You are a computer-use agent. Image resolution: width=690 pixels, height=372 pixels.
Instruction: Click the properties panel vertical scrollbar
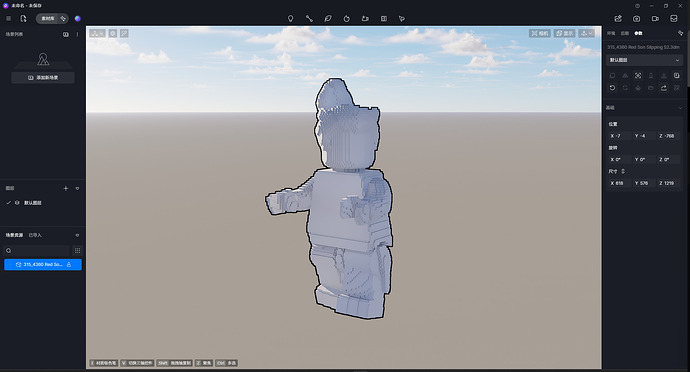point(688,59)
